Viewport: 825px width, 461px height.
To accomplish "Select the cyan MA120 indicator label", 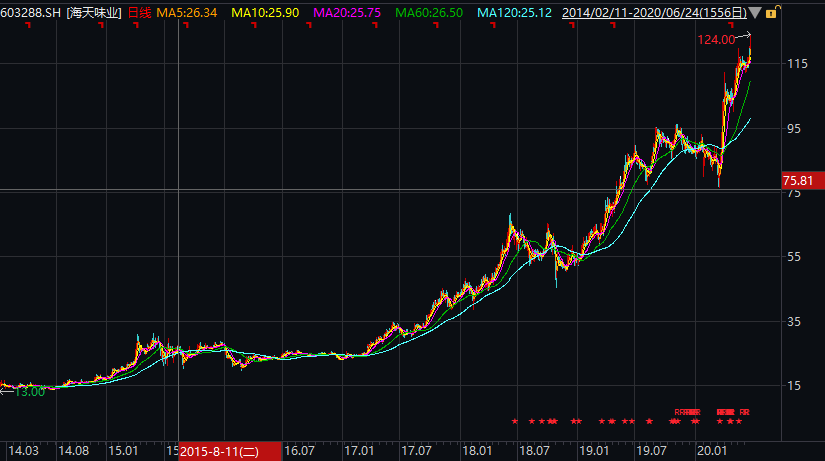I will pos(514,13).
